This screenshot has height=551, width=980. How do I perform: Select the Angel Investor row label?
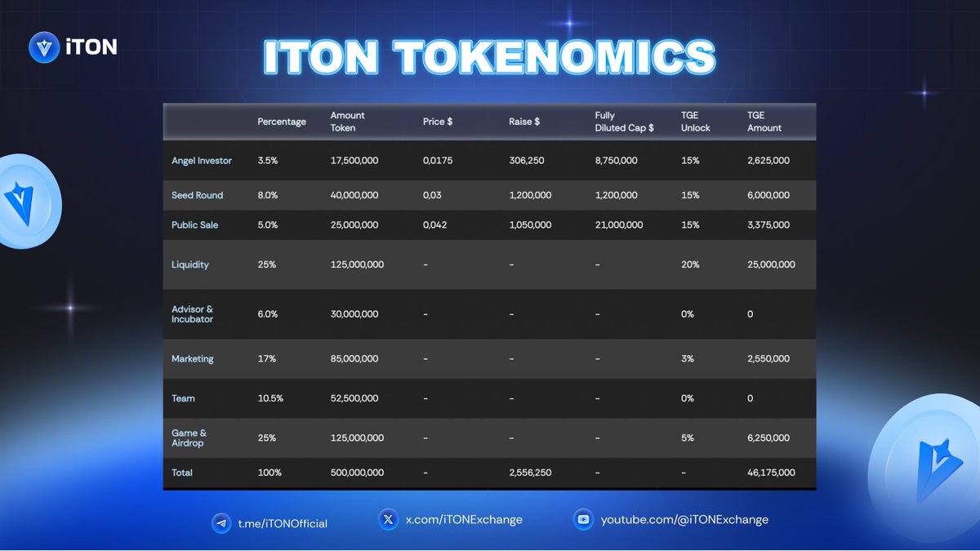coord(202,161)
